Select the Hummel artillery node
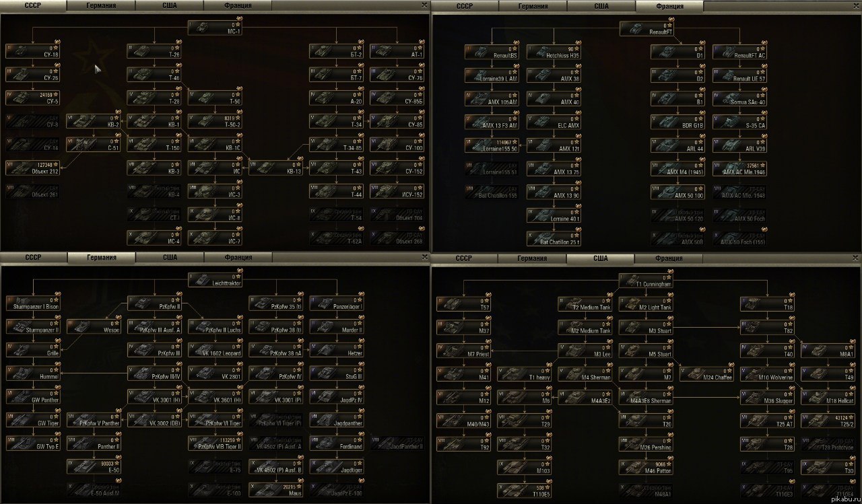862x504 pixels. pos(32,373)
